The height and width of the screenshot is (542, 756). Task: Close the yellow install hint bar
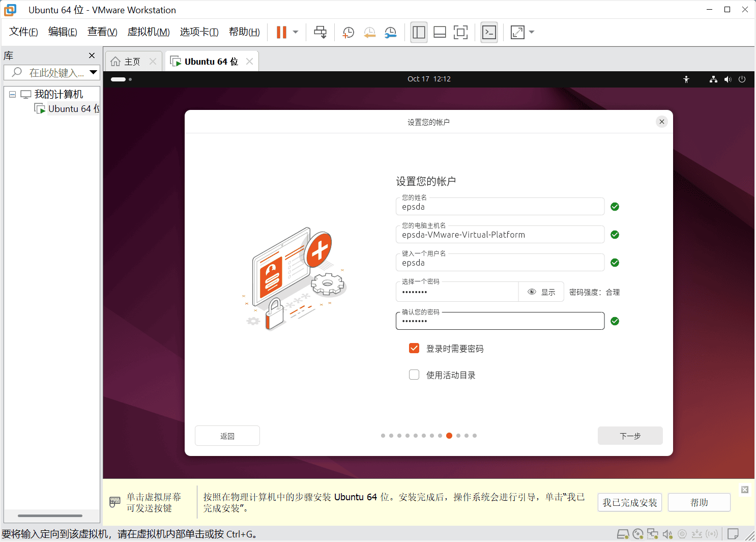pos(745,490)
